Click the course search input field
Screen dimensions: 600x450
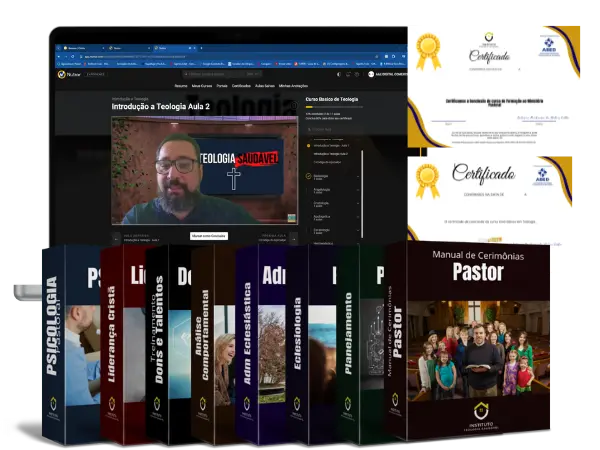pyautogui.click(x=222, y=74)
